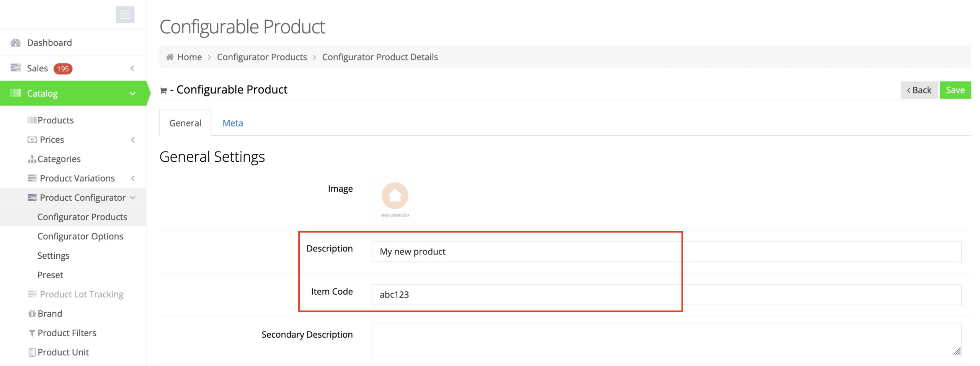
Task: Expand the Product Variations submenu chevron
Action: click(133, 178)
